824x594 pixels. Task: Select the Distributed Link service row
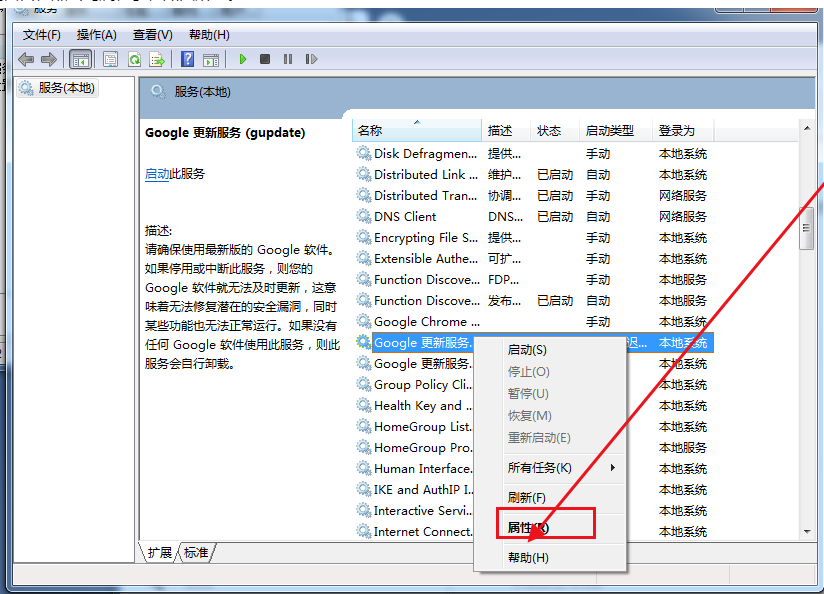click(533, 175)
